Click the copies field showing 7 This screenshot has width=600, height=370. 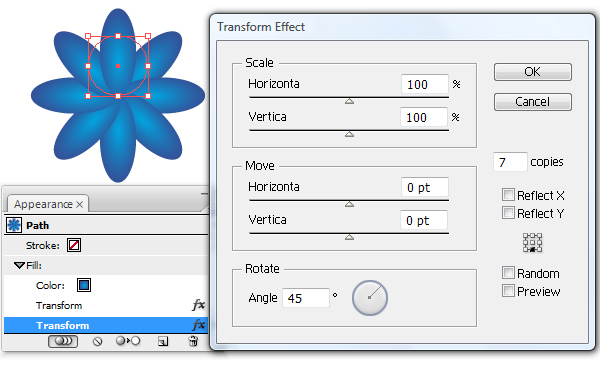510,162
